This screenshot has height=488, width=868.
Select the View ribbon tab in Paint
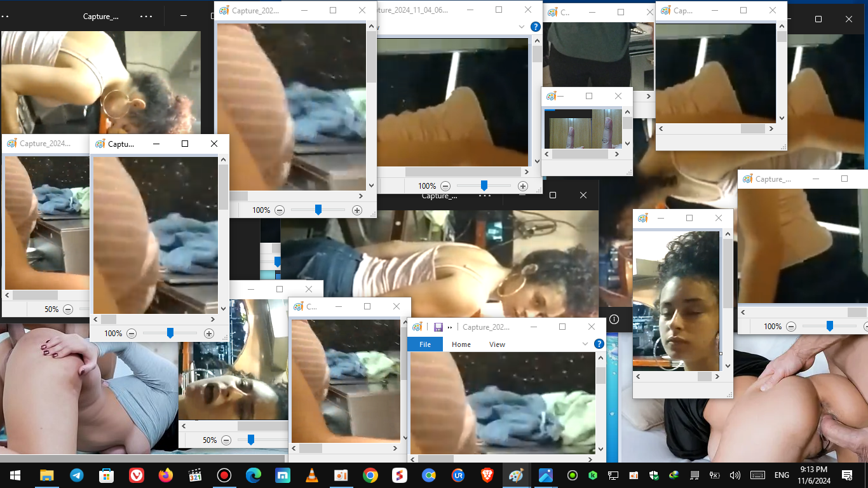(x=497, y=344)
